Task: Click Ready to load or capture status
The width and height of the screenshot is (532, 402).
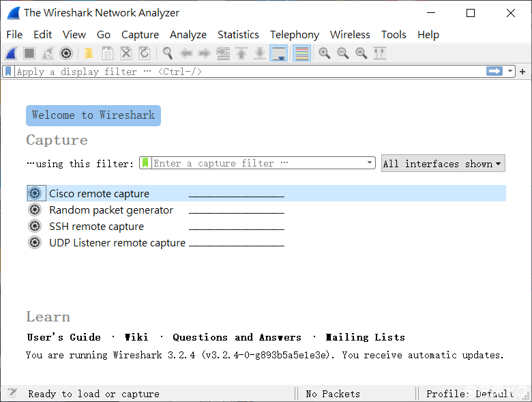Action: click(93, 394)
